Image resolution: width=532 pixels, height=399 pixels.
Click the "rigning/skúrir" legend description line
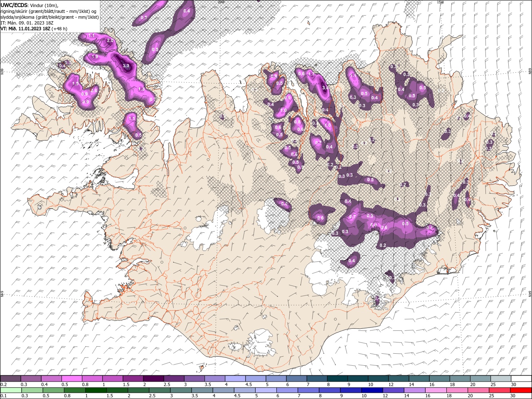click(49, 11)
